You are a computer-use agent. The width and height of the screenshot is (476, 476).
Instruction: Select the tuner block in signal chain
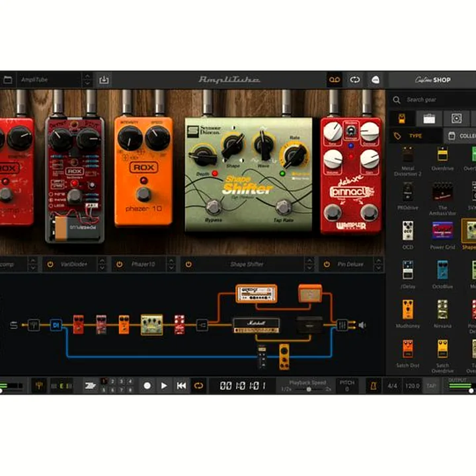pos(34,325)
